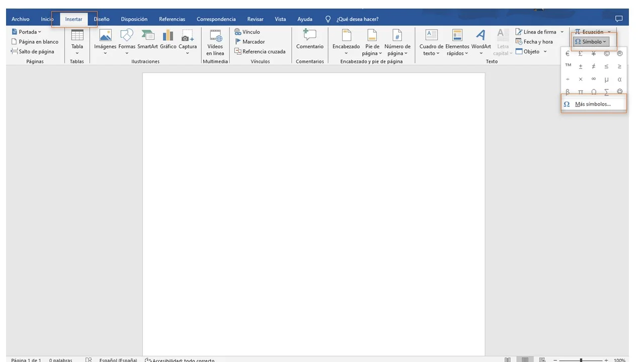Viewport: 644px width, 362px height.
Task: Open the Correspondencia tab
Action: 216,19
